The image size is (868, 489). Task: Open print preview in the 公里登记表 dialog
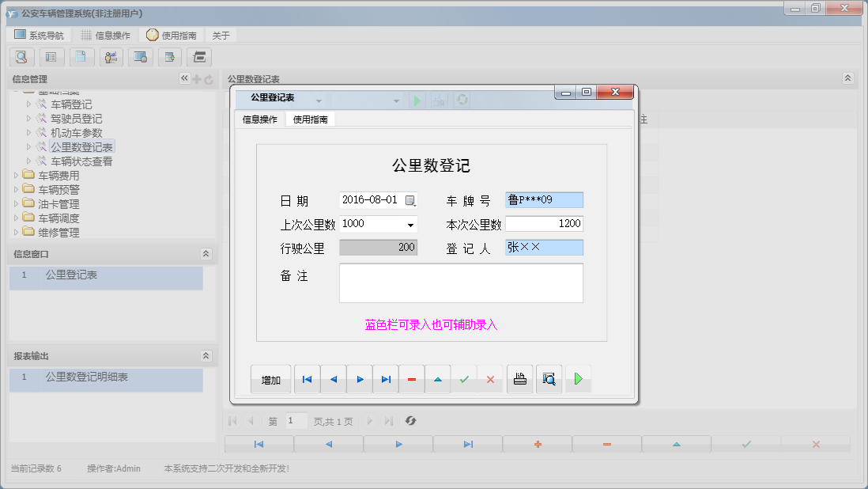point(549,379)
